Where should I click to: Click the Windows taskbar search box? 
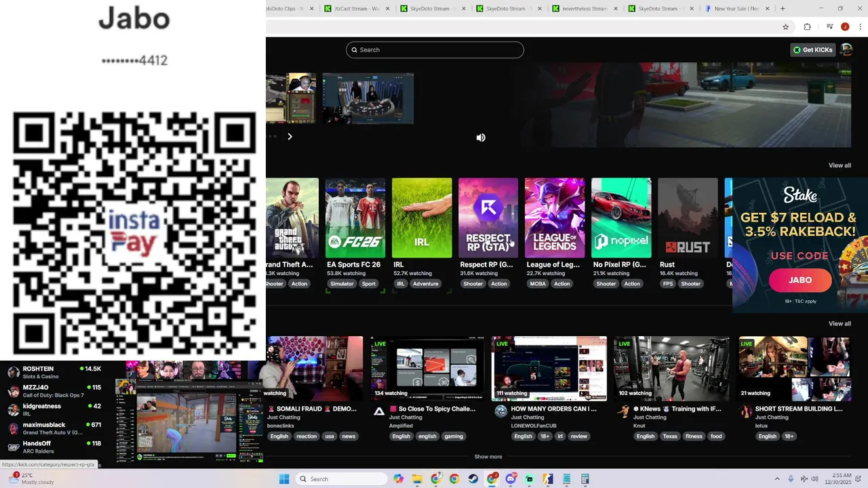tap(342, 479)
